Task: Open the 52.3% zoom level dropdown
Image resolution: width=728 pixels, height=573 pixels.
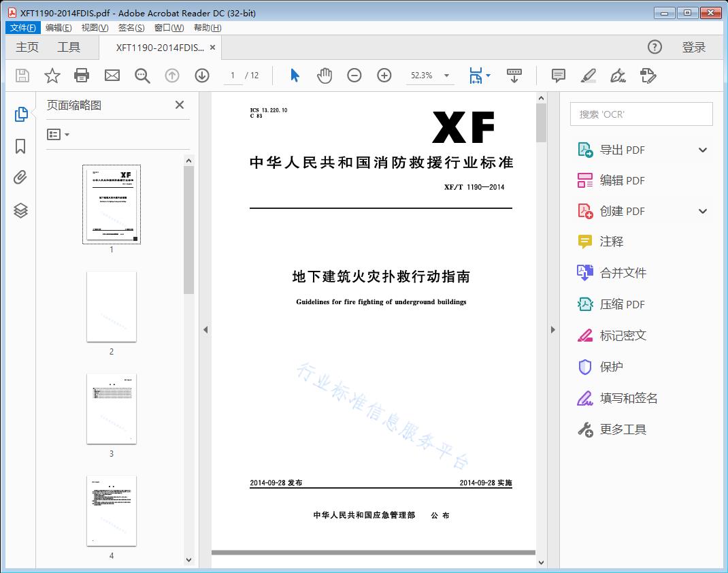Action: coord(446,76)
